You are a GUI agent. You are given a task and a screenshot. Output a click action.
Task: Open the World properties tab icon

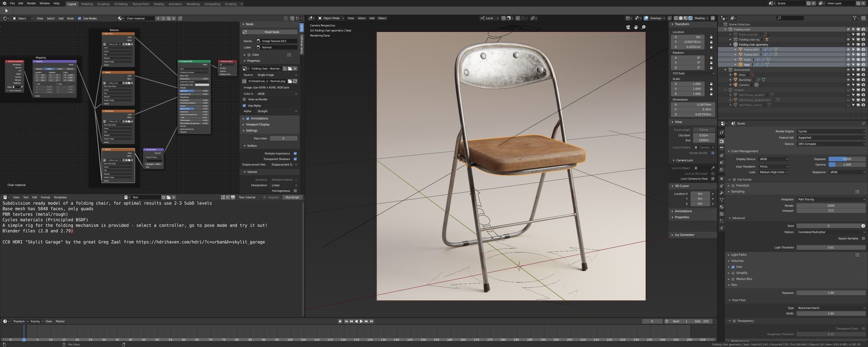[x=721, y=170]
